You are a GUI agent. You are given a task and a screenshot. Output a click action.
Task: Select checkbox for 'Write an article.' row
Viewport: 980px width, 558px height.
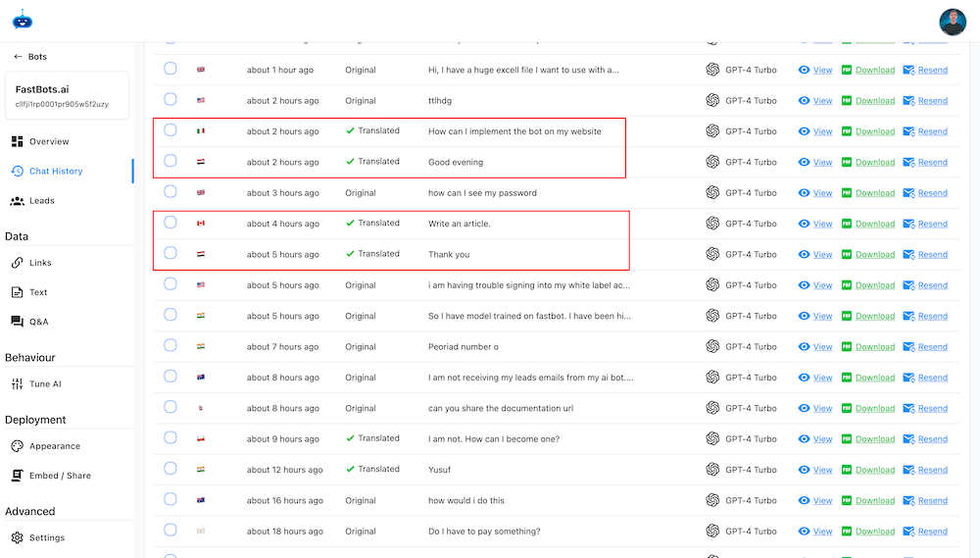click(x=171, y=223)
